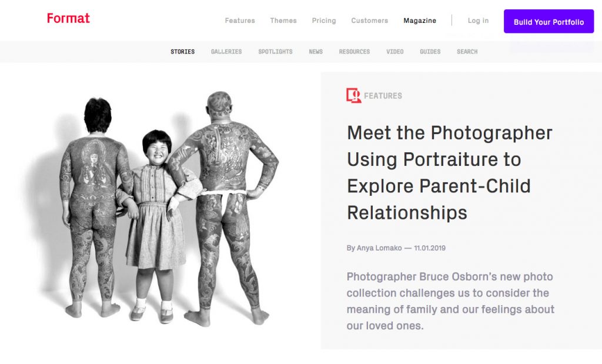This screenshot has width=602, height=364.
Task: Open the Resources section
Action: click(x=354, y=52)
